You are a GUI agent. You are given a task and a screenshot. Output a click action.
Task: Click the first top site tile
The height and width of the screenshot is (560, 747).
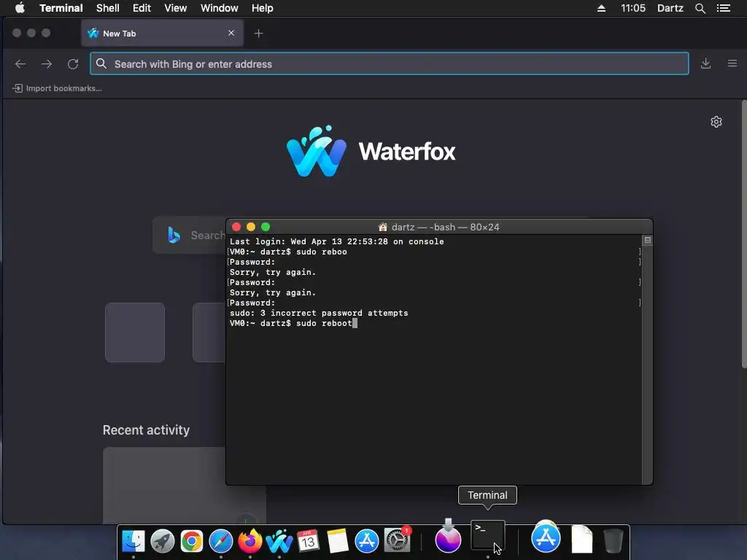tap(135, 332)
